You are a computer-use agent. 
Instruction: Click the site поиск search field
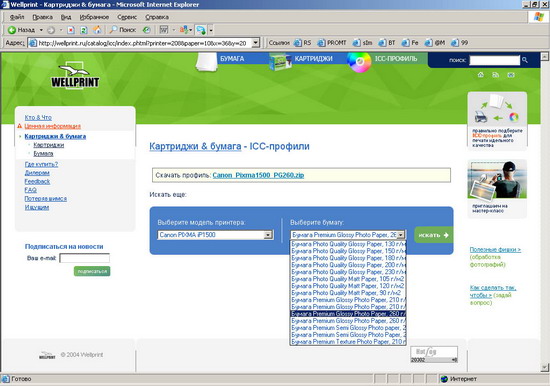pos(494,60)
